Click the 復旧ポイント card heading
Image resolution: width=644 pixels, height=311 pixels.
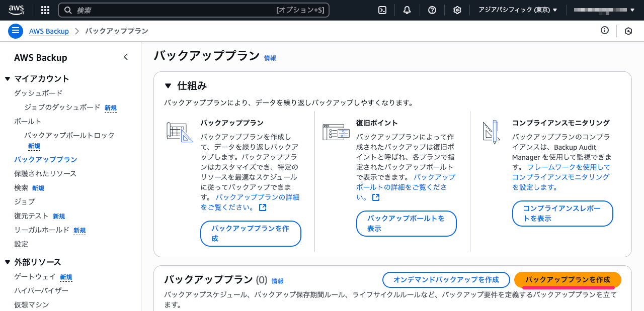coord(377,123)
